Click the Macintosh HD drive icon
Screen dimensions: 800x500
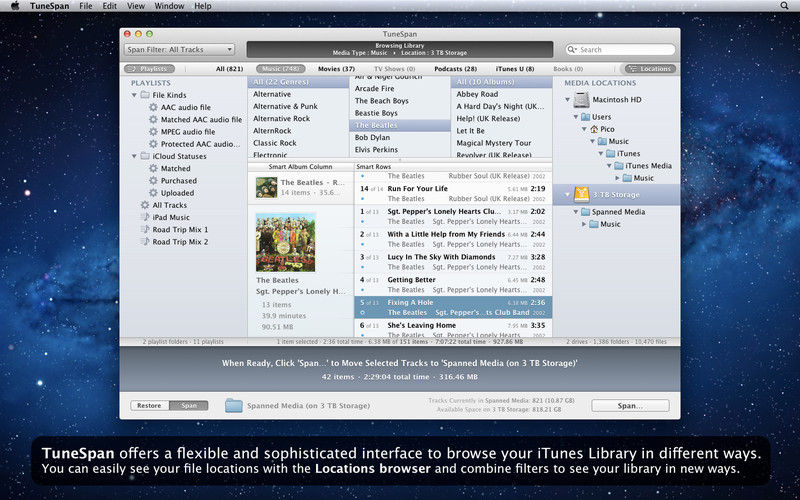[581, 100]
